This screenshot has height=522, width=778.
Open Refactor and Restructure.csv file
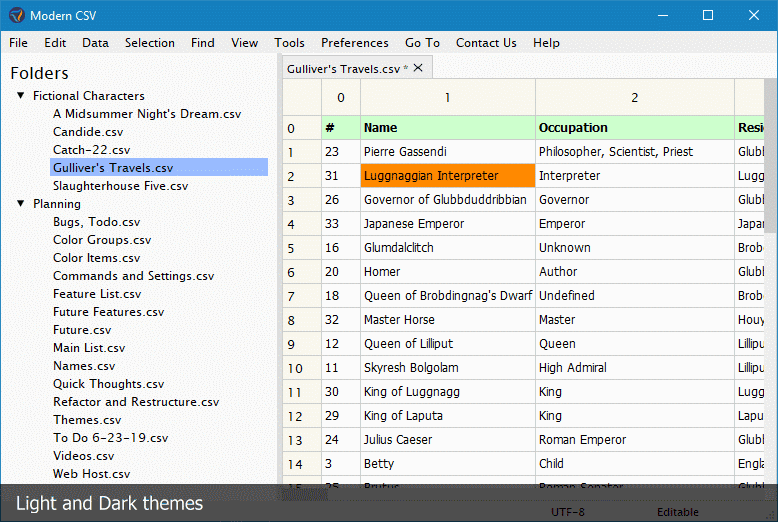coord(136,402)
